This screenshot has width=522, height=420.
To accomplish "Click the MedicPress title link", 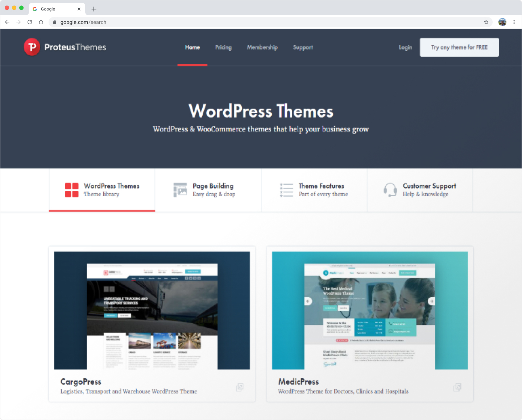I will click(x=299, y=382).
